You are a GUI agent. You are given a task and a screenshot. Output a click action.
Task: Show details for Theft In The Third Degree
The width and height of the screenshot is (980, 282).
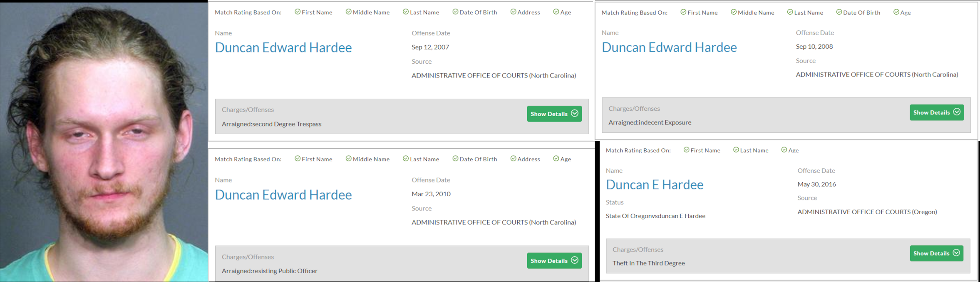click(936, 253)
